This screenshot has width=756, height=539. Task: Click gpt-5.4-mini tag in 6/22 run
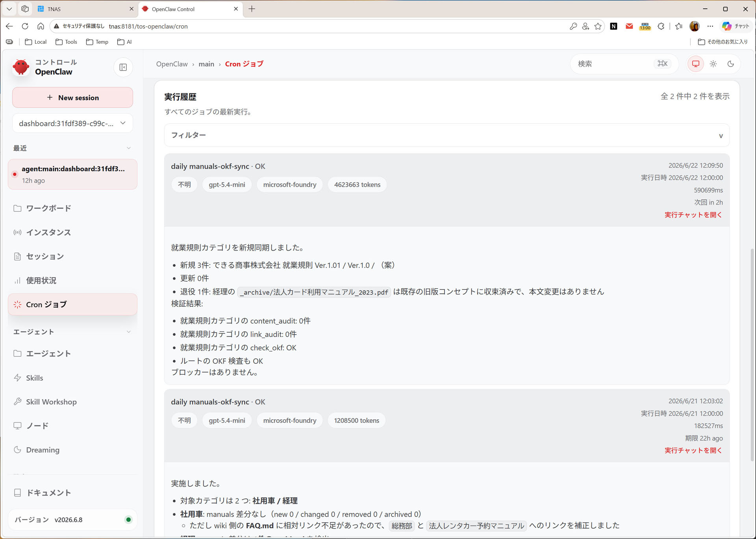click(227, 185)
